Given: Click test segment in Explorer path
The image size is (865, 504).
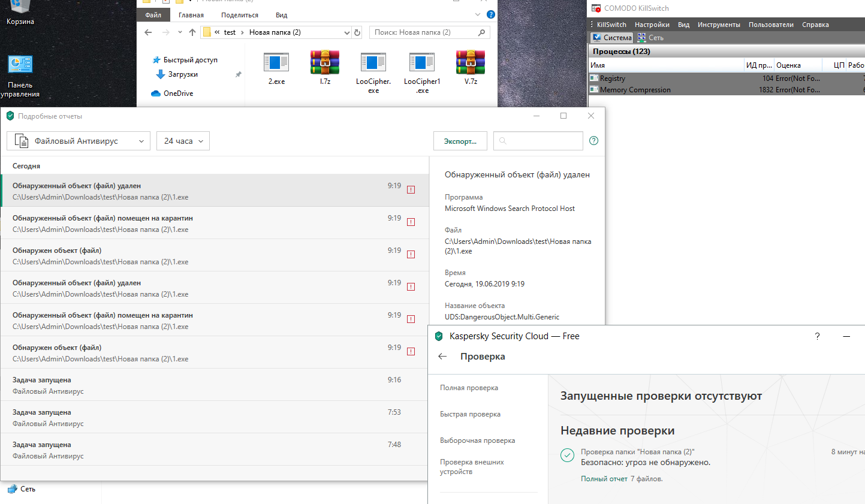Looking at the screenshot, I should [x=230, y=32].
